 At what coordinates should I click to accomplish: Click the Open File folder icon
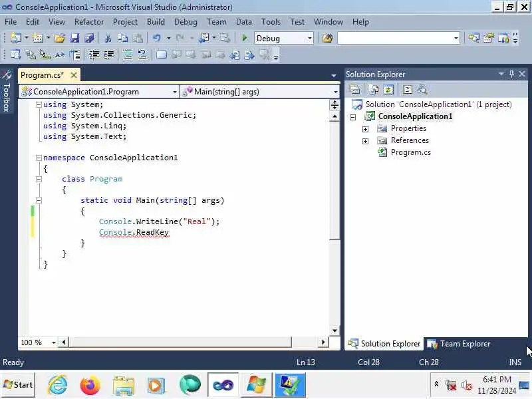pyautogui.click(x=59, y=38)
